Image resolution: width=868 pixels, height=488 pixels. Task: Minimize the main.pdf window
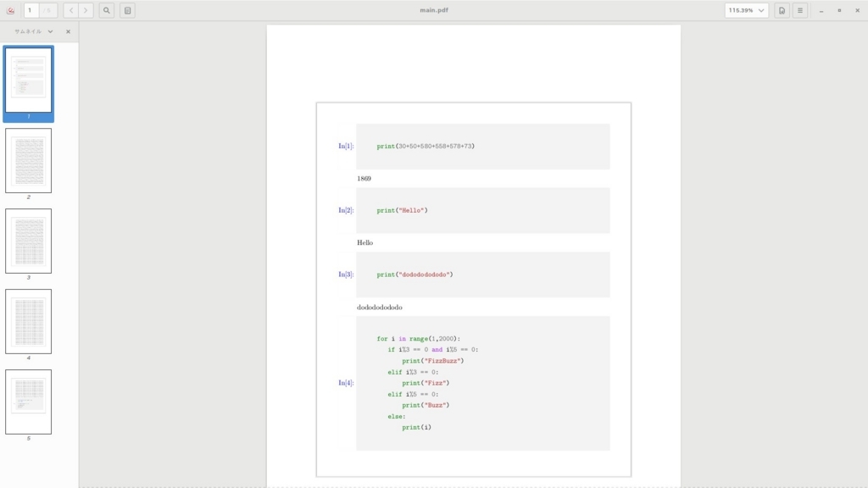pyautogui.click(x=821, y=10)
